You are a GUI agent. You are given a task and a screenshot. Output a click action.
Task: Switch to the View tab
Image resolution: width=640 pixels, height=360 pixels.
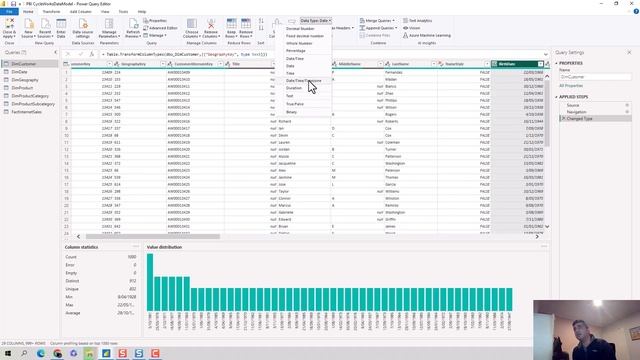click(x=105, y=12)
